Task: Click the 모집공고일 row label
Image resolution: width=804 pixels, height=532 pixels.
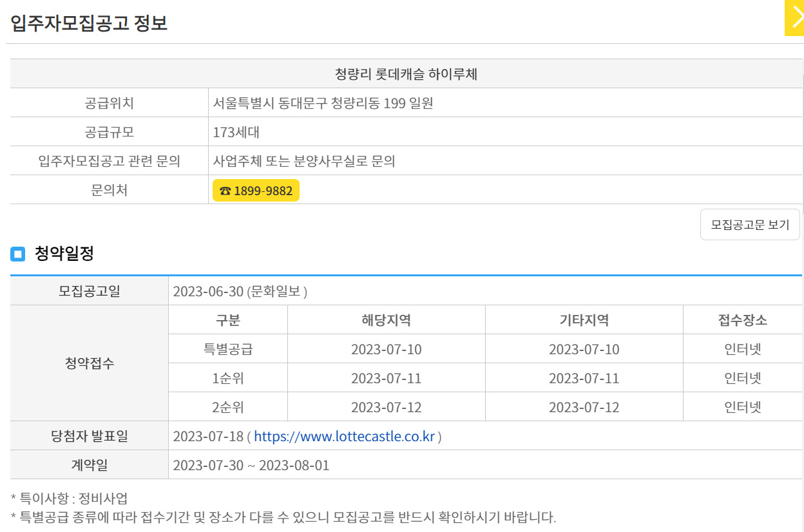Action: coord(90,291)
